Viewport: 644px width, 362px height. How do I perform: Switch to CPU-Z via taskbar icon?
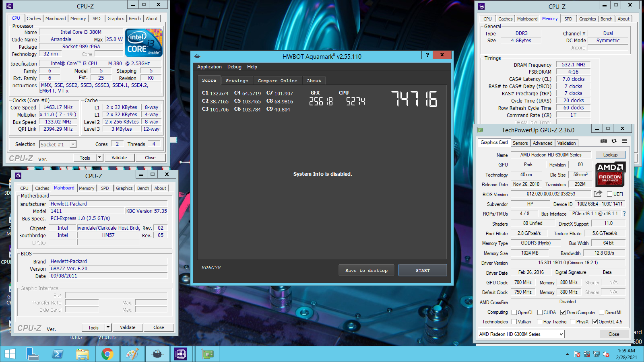(181, 354)
